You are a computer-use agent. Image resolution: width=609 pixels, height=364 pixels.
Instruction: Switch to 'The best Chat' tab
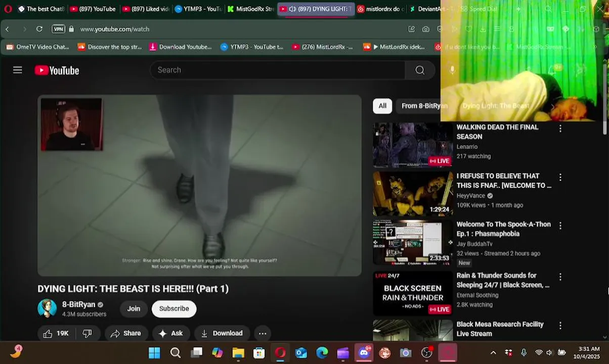pos(40,9)
